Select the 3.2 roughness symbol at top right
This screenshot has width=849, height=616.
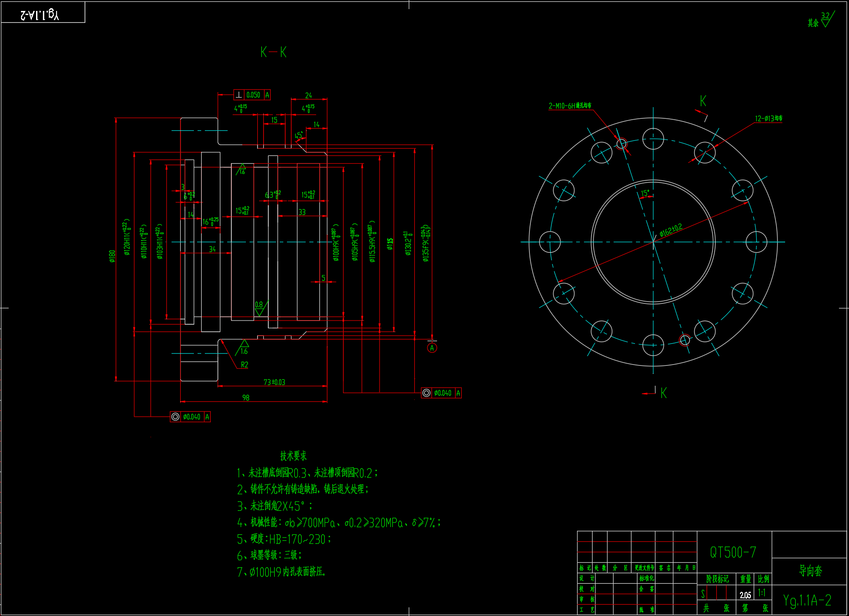tap(826, 20)
